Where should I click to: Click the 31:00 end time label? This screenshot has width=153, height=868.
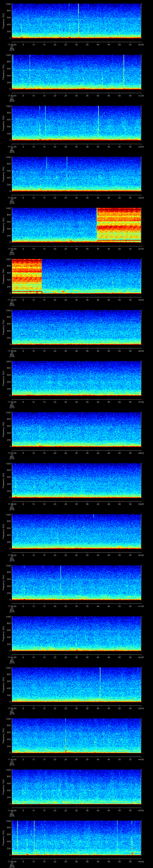141,96
